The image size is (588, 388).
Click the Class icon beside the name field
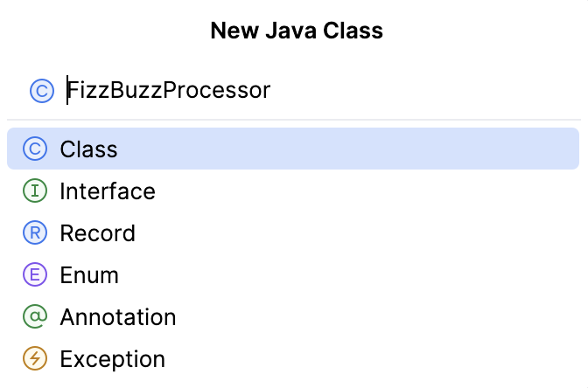41,90
